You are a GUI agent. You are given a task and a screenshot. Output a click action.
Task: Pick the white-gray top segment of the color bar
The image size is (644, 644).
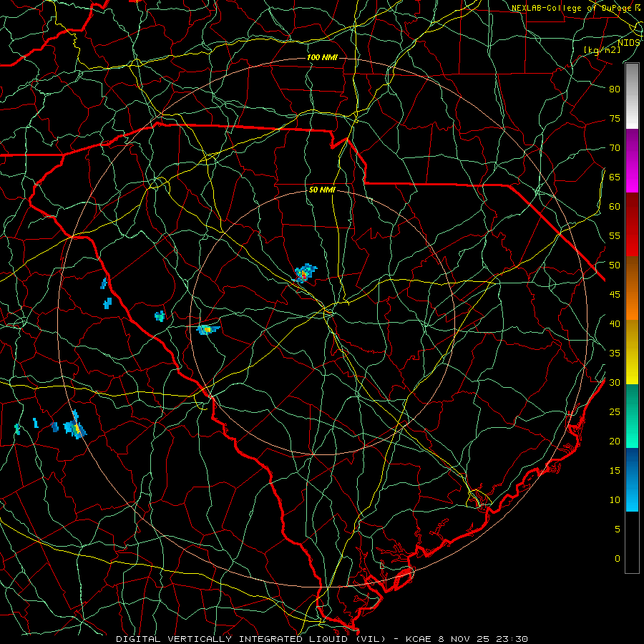tap(632, 96)
